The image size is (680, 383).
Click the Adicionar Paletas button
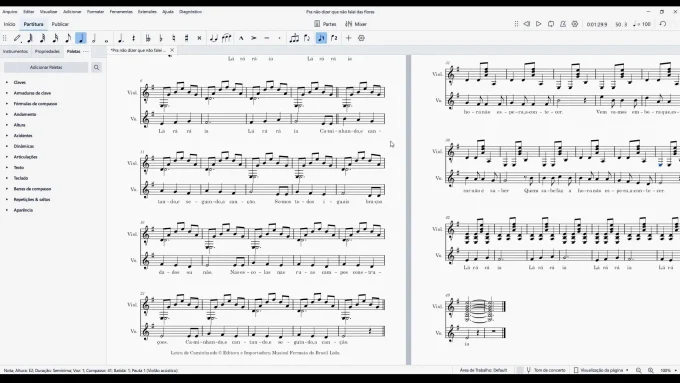[46, 67]
